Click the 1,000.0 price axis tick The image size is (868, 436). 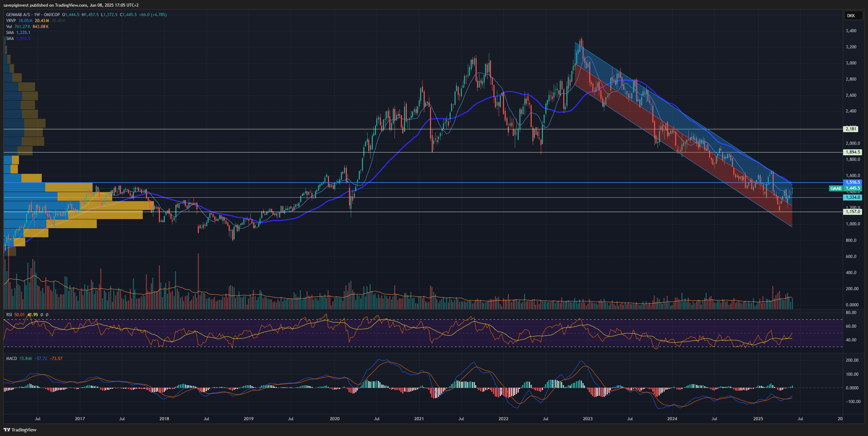(x=853, y=224)
